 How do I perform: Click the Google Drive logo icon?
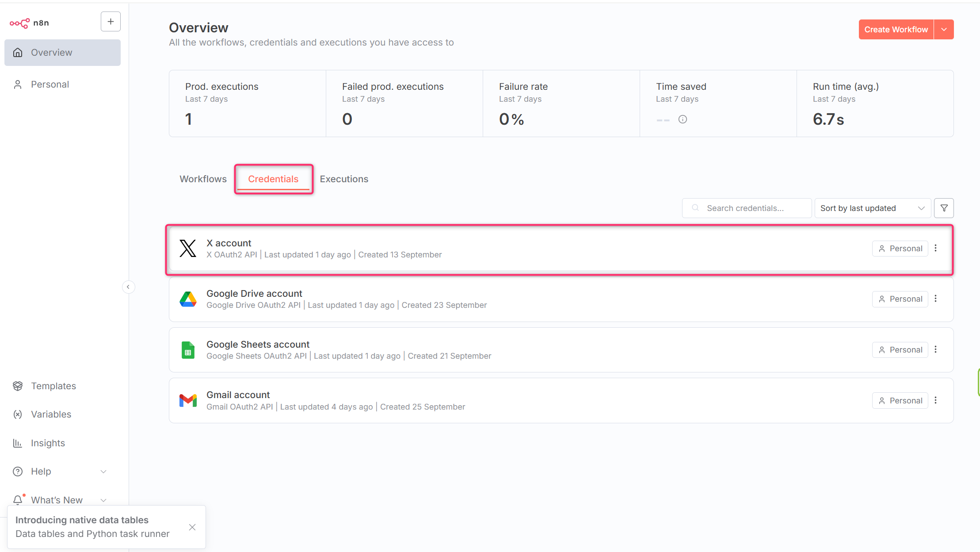[188, 299]
